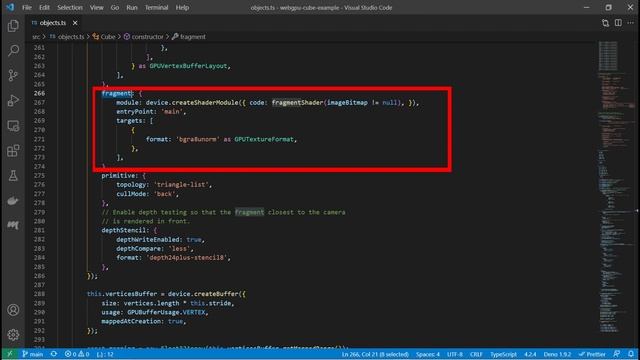Open the Help menu

pyautogui.click(x=182, y=7)
